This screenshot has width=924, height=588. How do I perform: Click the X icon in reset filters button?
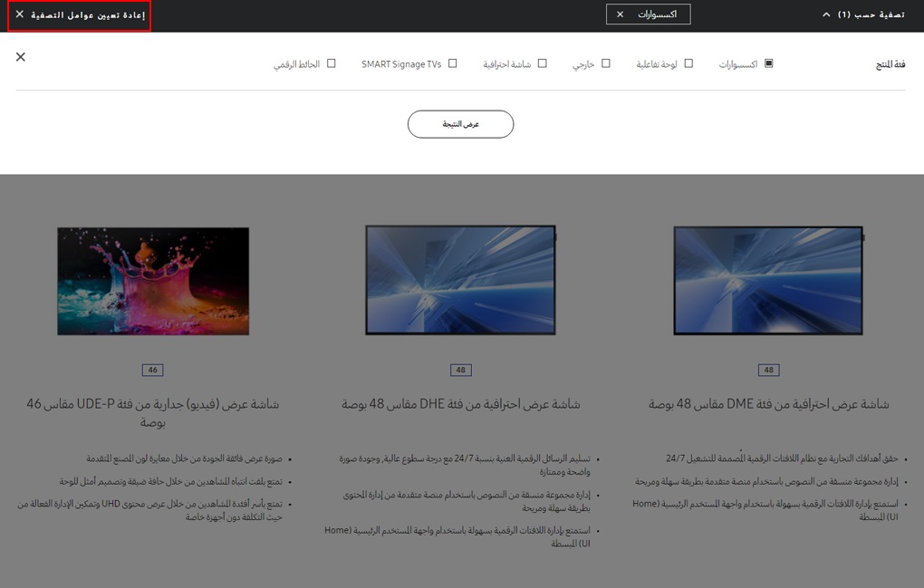(20, 14)
